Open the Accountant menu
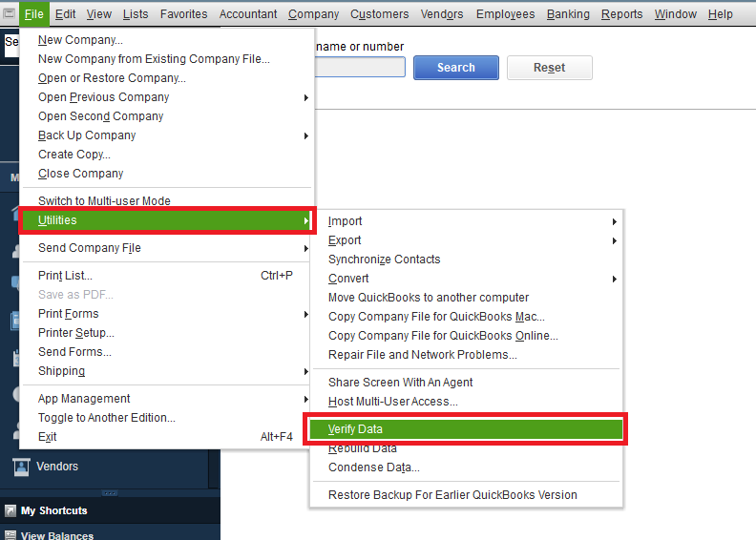756x540 pixels. (248, 14)
